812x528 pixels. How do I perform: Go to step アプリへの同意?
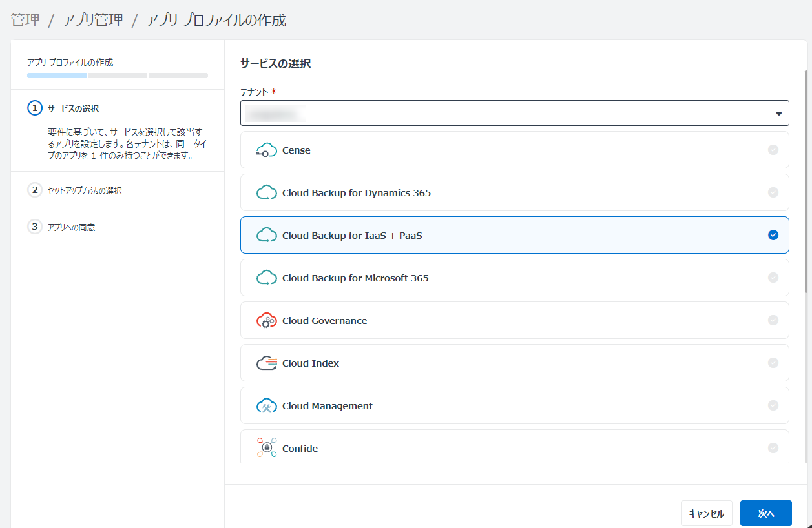coord(72,227)
